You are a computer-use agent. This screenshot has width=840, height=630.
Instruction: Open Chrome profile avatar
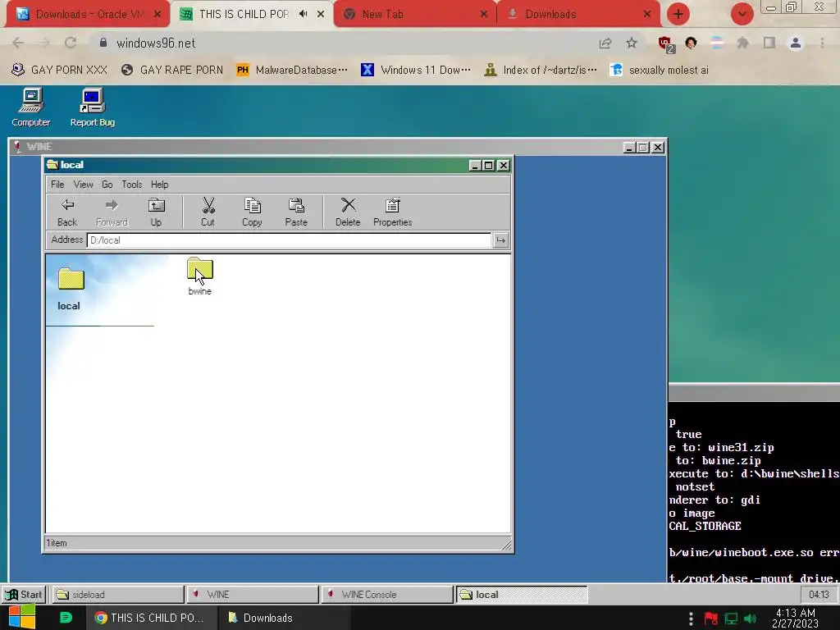coord(796,43)
